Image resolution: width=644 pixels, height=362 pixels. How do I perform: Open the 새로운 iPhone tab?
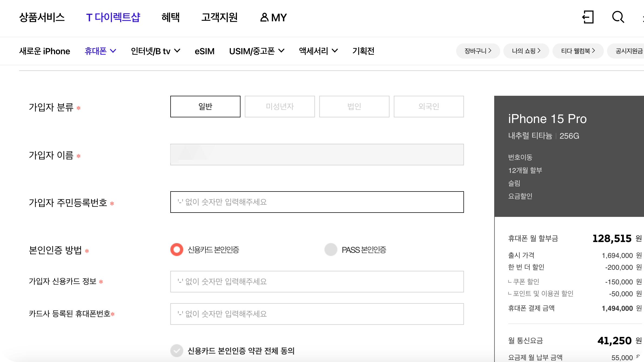click(x=45, y=51)
